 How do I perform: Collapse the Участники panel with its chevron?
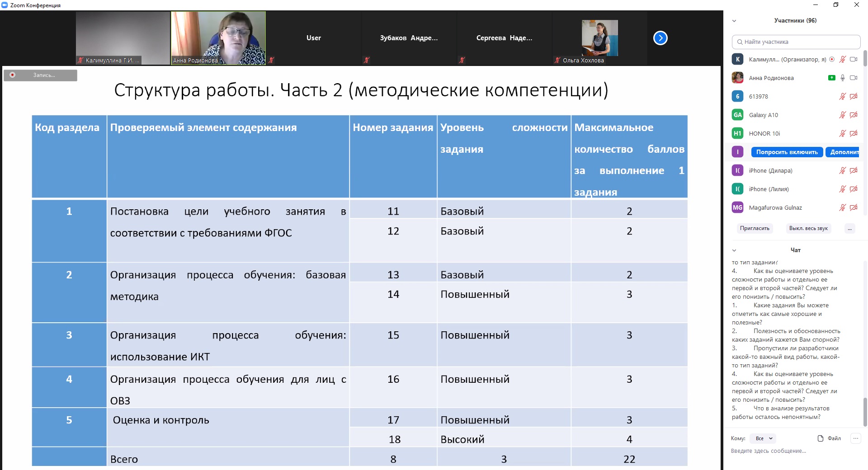click(734, 21)
